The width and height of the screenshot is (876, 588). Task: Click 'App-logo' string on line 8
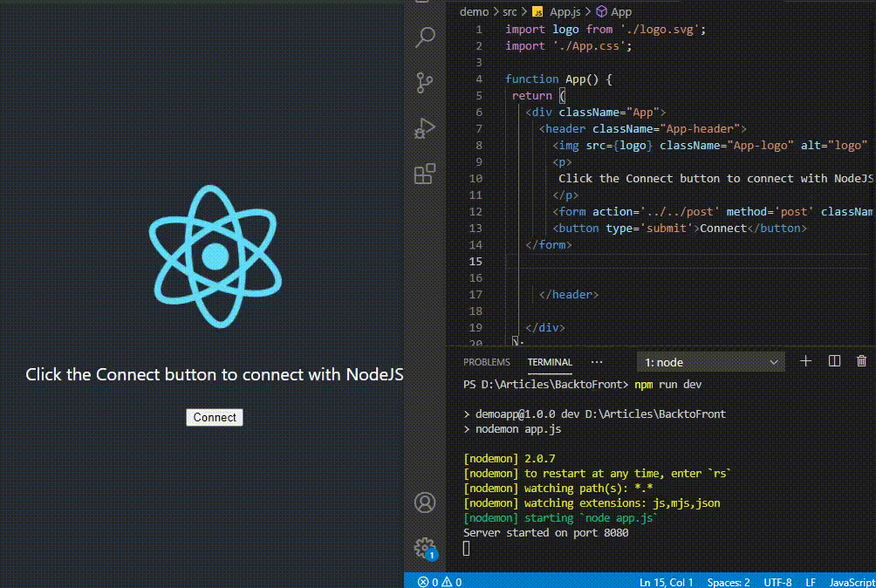[760, 145]
